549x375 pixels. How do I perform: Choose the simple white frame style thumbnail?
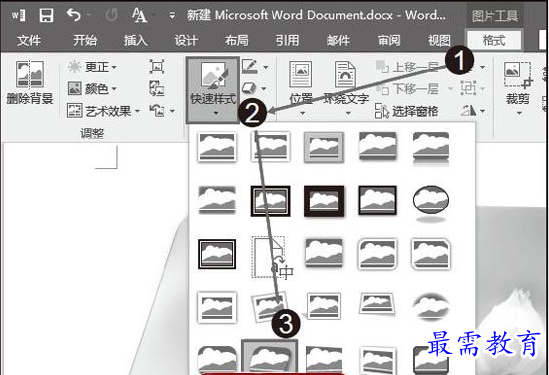click(217, 147)
